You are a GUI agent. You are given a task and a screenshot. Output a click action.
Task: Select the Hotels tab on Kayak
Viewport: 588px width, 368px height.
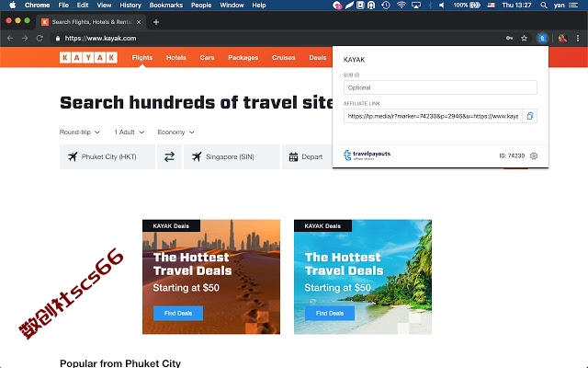(176, 57)
